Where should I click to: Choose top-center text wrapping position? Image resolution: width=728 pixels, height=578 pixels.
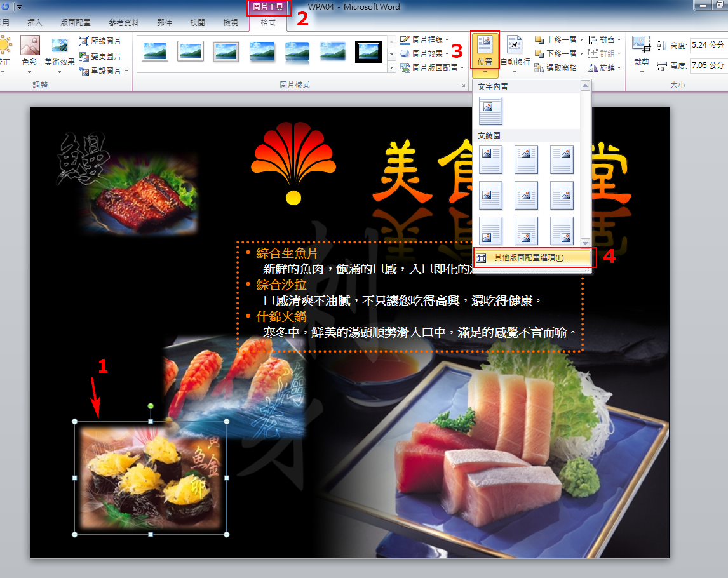click(x=526, y=159)
